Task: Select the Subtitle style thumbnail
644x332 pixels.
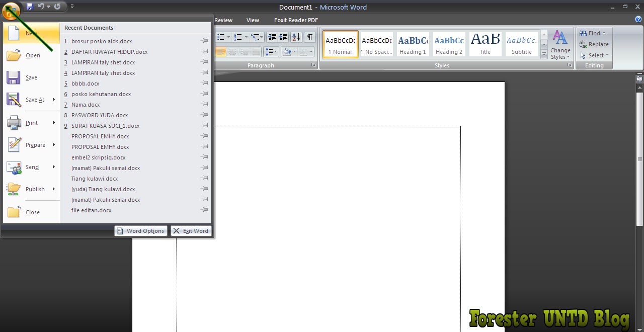Action: [x=522, y=44]
